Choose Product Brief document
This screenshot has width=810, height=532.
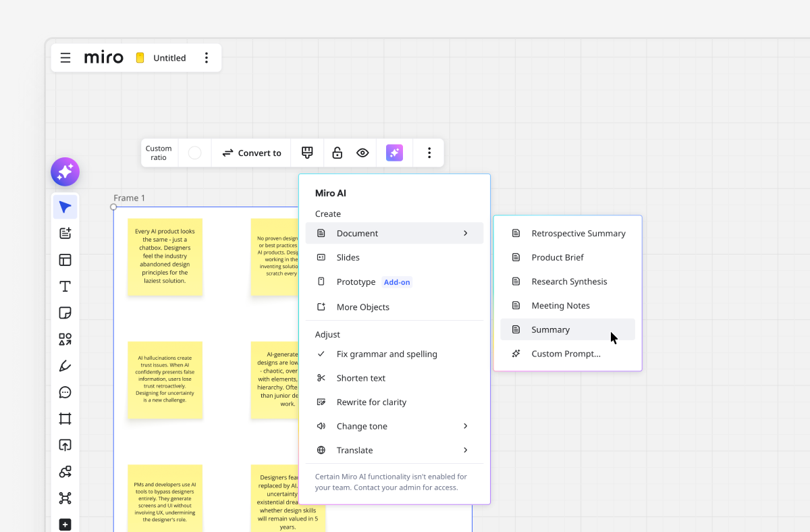[568, 257]
